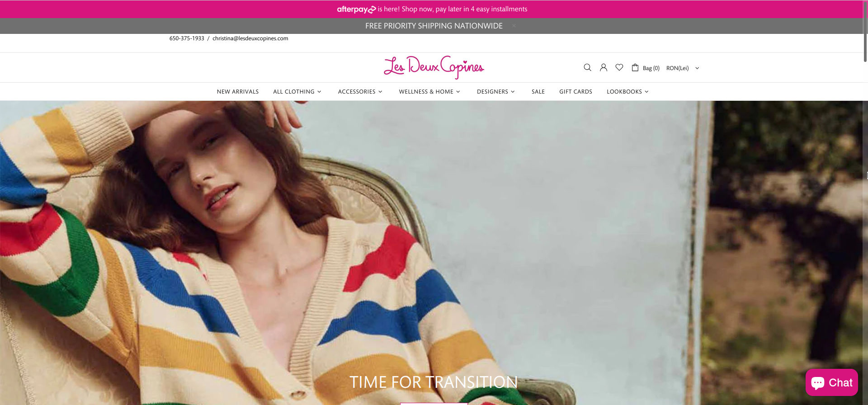Open the search magnifier icon

pyautogui.click(x=587, y=67)
